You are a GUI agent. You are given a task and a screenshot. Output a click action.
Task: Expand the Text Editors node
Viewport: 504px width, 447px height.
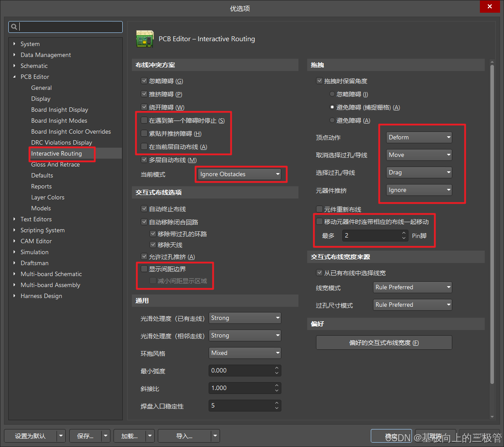pyautogui.click(x=14, y=219)
